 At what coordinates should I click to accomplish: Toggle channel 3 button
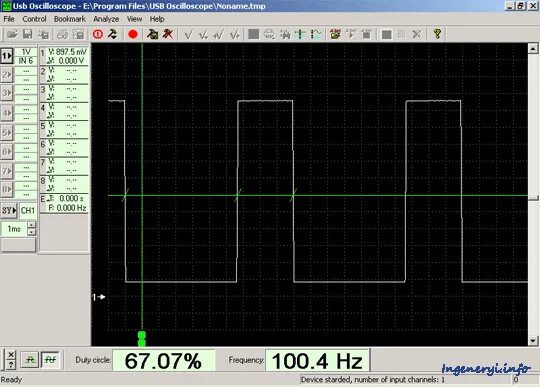coord(7,93)
